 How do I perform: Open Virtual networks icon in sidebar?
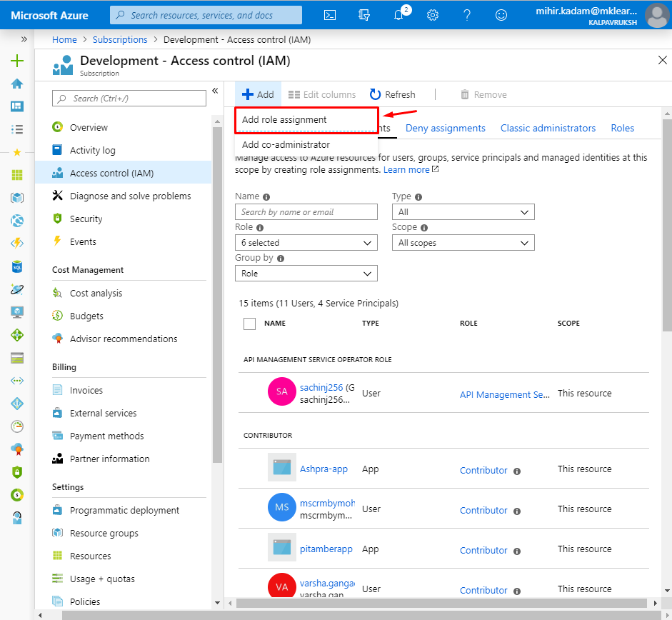coord(17,381)
